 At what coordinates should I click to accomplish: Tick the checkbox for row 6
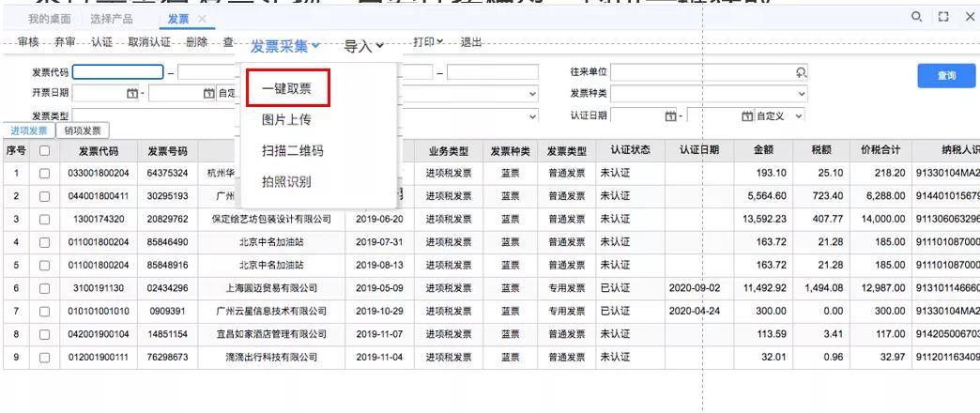click(x=43, y=288)
